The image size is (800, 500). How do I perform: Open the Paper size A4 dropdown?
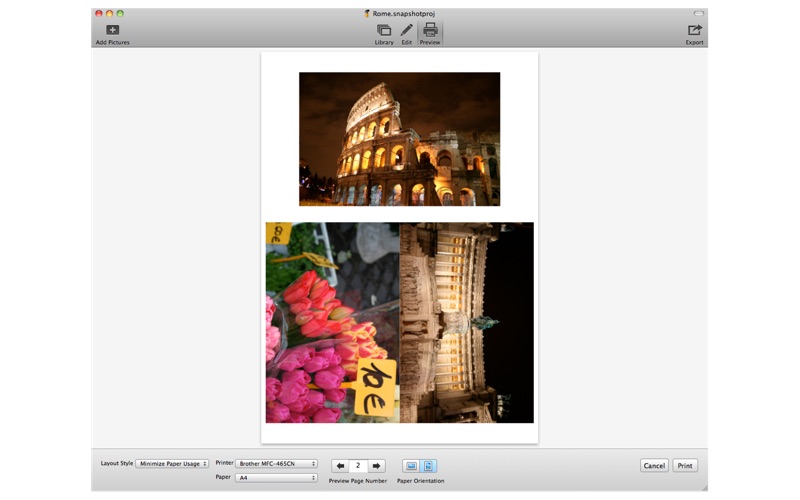pyautogui.click(x=276, y=478)
